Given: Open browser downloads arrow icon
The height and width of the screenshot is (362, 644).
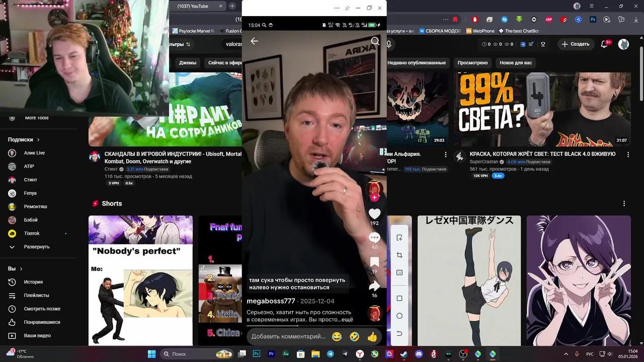Looking at the screenshot, I should [635, 20].
